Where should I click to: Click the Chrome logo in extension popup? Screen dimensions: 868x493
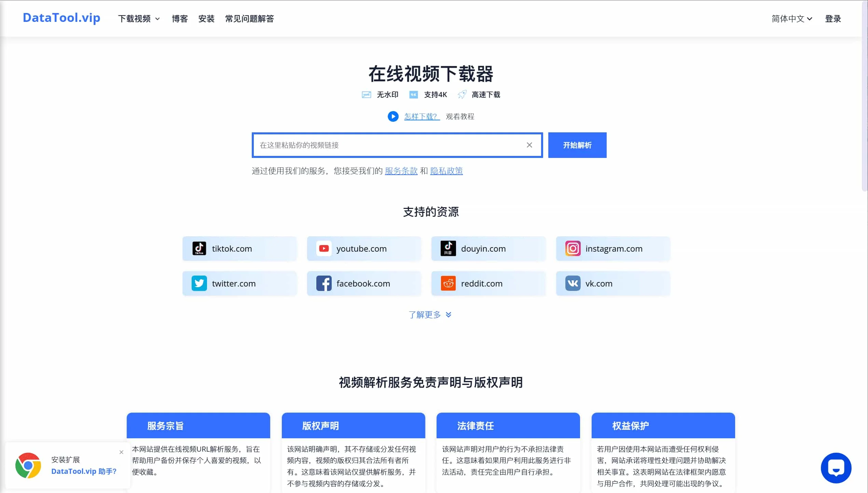tap(28, 465)
